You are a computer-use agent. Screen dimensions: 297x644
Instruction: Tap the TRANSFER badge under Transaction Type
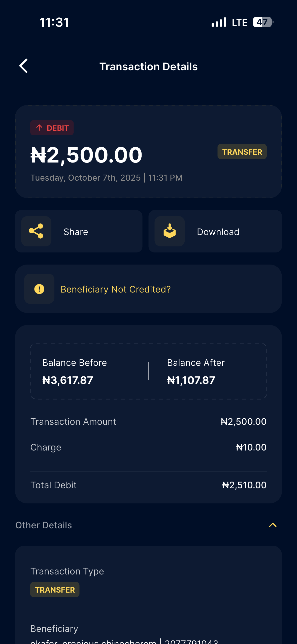click(55, 590)
